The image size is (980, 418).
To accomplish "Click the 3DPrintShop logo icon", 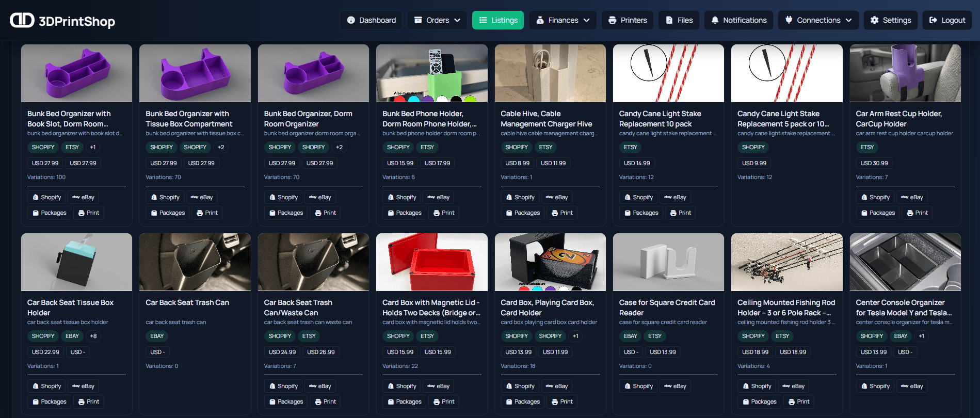I will (22, 20).
